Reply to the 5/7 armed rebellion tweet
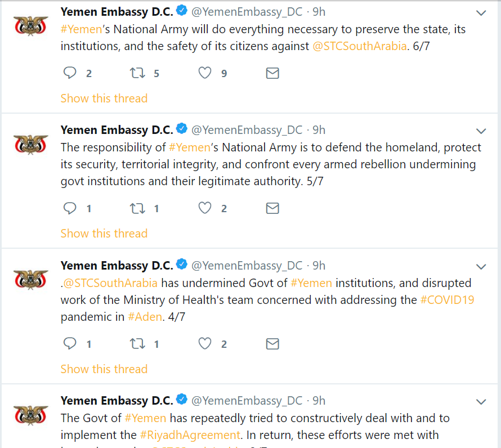This screenshot has height=448, width=501. [70, 209]
